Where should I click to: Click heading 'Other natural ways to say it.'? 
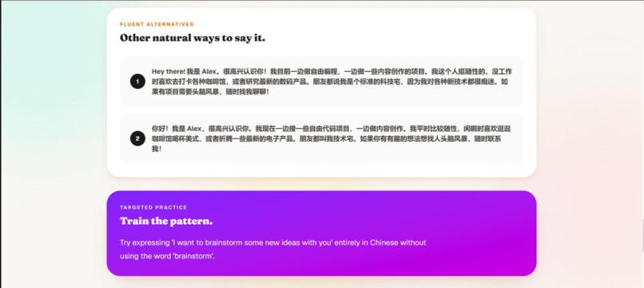(x=193, y=38)
